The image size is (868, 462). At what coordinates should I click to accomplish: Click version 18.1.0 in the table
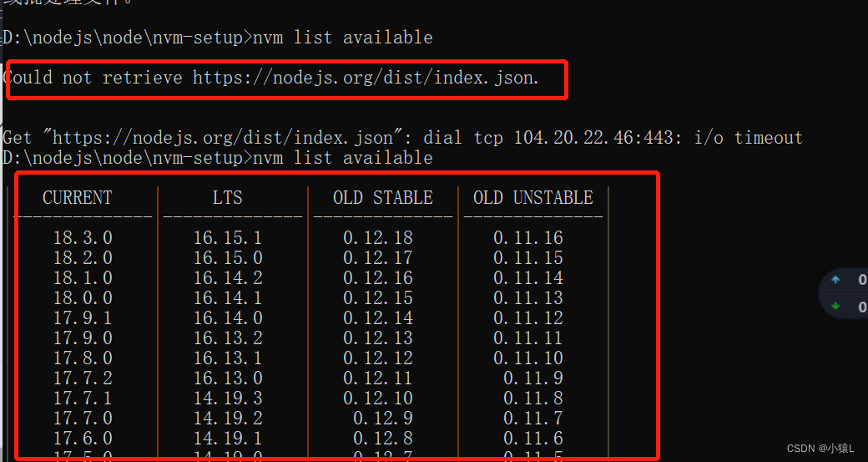click(x=83, y=277)
